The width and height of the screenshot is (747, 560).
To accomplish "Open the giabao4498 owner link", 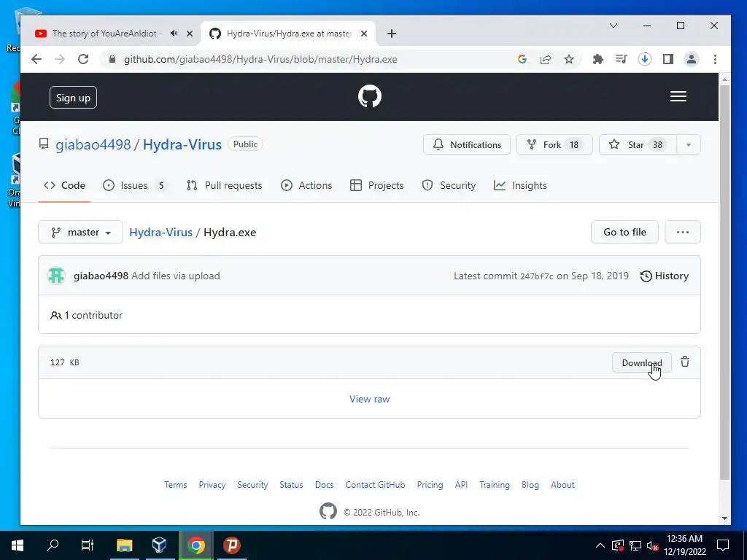I will (93, 144).
